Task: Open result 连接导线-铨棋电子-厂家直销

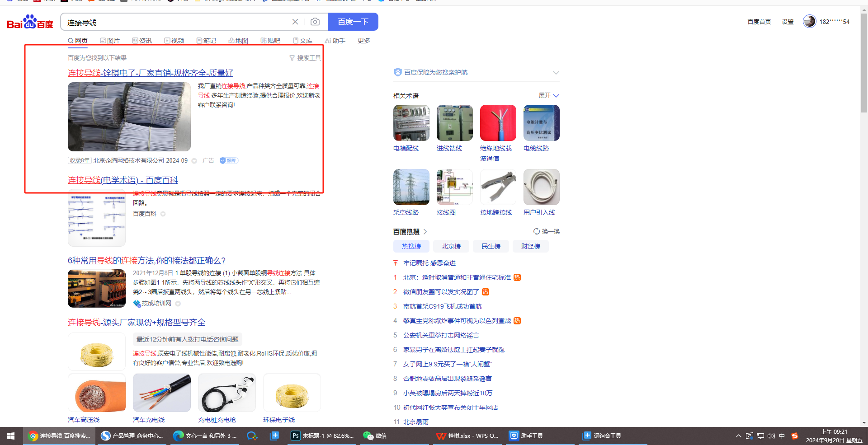Action: pos(151,73)
